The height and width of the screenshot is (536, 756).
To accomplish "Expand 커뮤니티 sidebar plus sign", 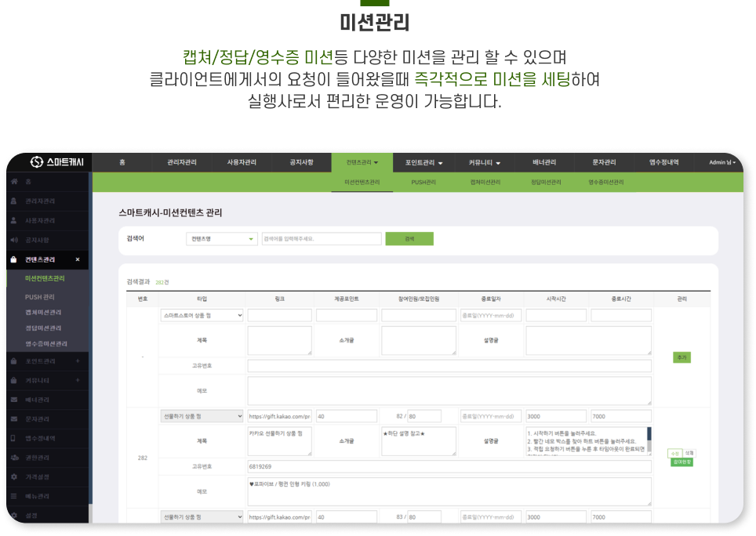I will point(78,380).
